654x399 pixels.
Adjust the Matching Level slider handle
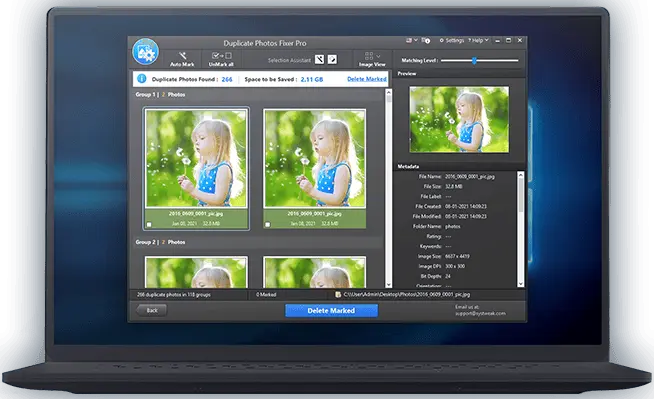click(474, 60)
